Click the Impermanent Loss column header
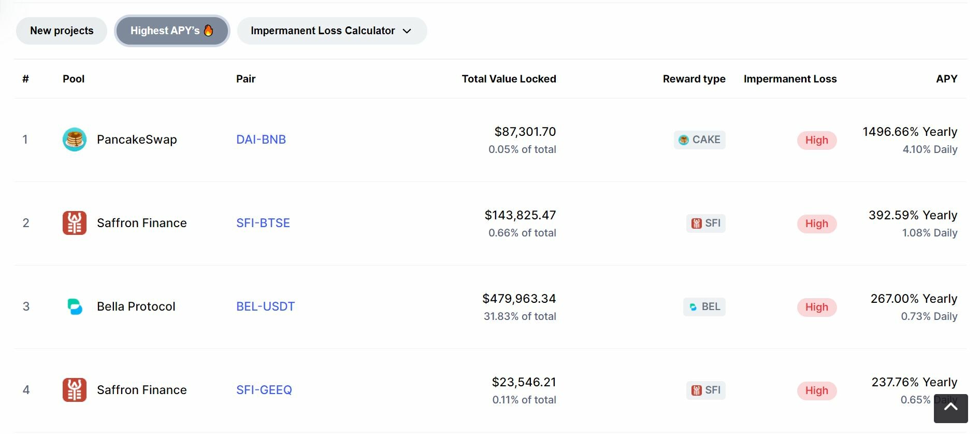Screen dimensions: 980x434 (790, 79)
